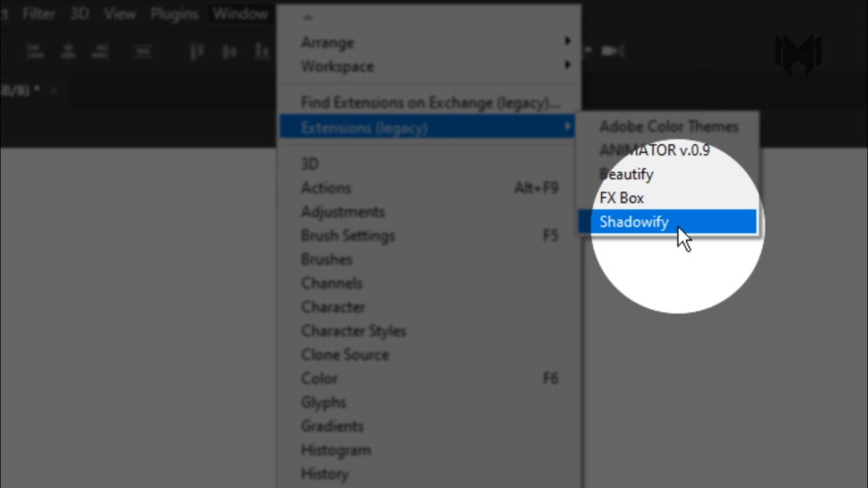This screenshot has height=488, width=868.
Task: Select the distribute spacing icon in options bar
Action: click(x=142, y=52)
